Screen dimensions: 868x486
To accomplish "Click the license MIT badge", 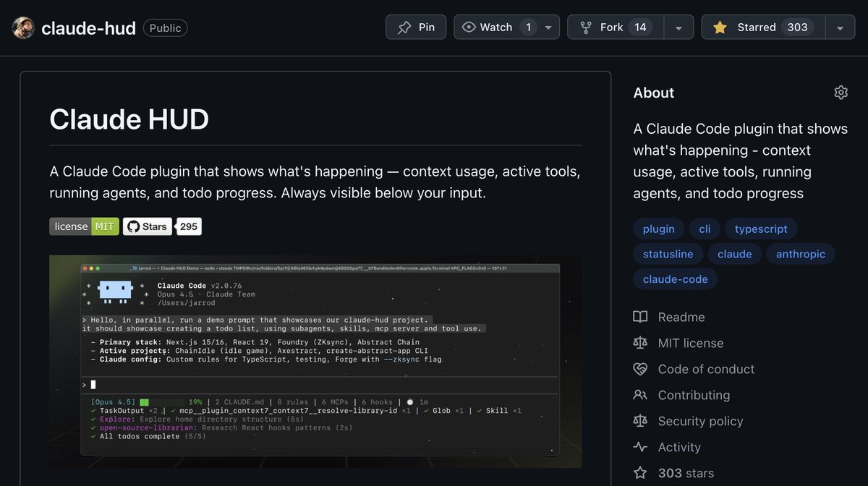I will [84, 226].
